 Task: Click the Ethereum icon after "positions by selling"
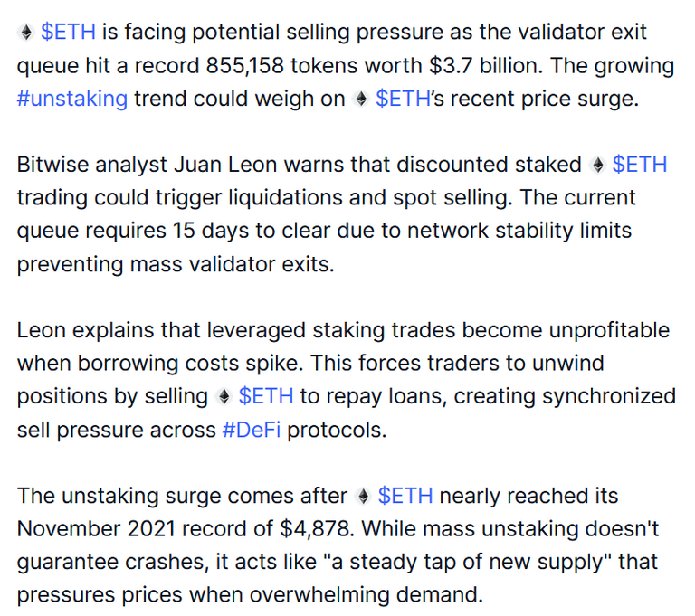click(x=224, y=396)
